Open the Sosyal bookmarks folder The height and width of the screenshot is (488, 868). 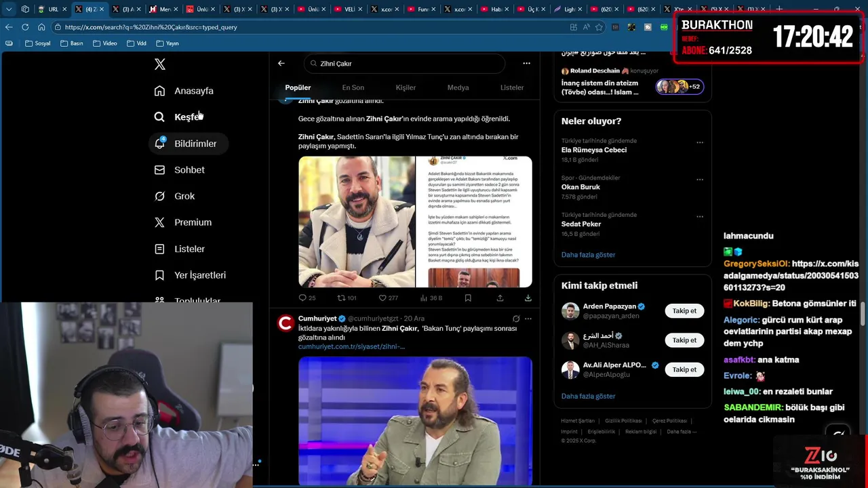pos(37,43)
